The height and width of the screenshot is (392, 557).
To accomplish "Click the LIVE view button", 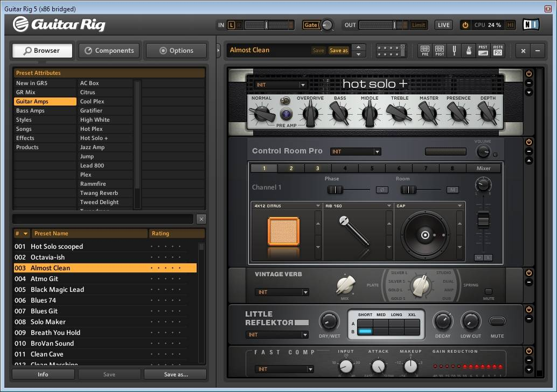I will (444, 25).
